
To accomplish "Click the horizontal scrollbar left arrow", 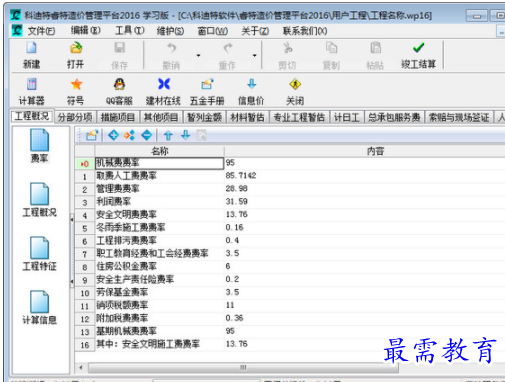I will [81, 368].
